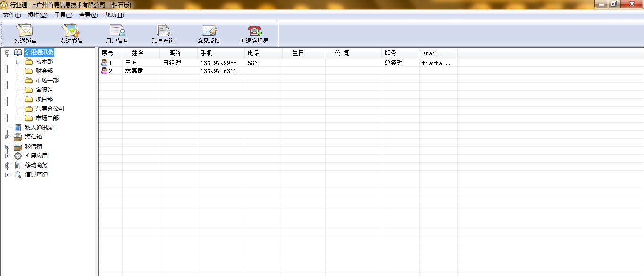Click the 公用通讯录 book icon
The image size is (644, 276).
(x=18, y=52)
